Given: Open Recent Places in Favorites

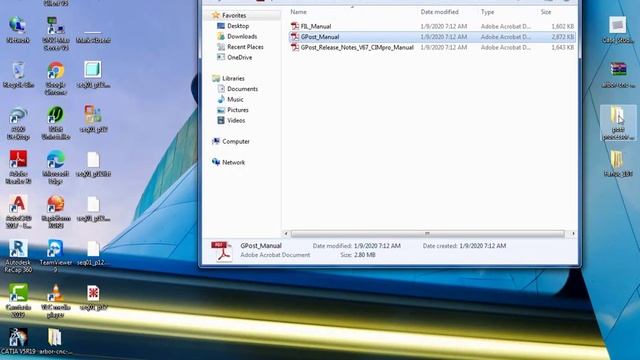Looking at the screenshot, I should (x=245, y=47).
